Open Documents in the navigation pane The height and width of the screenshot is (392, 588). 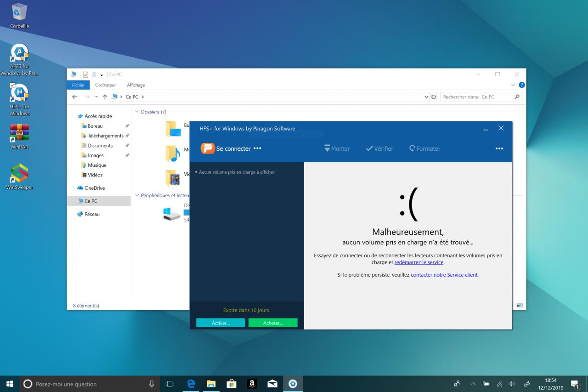[97, 146]
